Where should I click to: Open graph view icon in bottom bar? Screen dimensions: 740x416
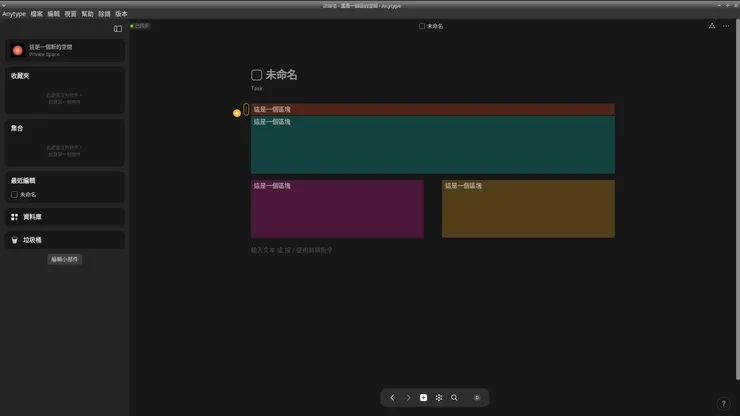439,398
